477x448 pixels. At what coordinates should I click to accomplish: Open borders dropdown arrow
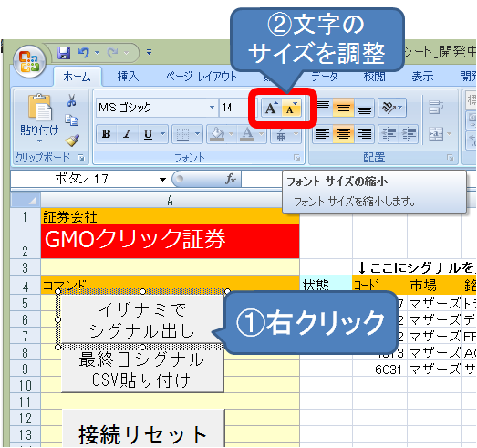[197, 134]
